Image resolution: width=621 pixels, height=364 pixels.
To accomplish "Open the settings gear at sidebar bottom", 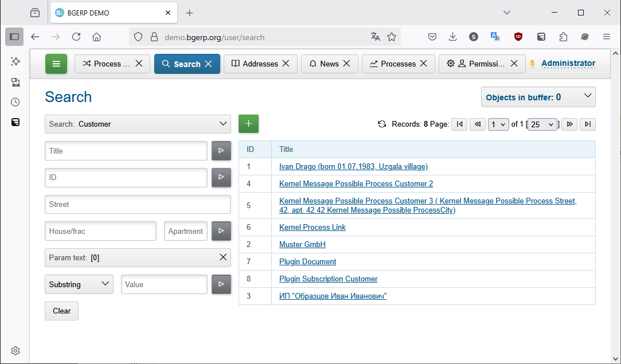I will [15, 350].
